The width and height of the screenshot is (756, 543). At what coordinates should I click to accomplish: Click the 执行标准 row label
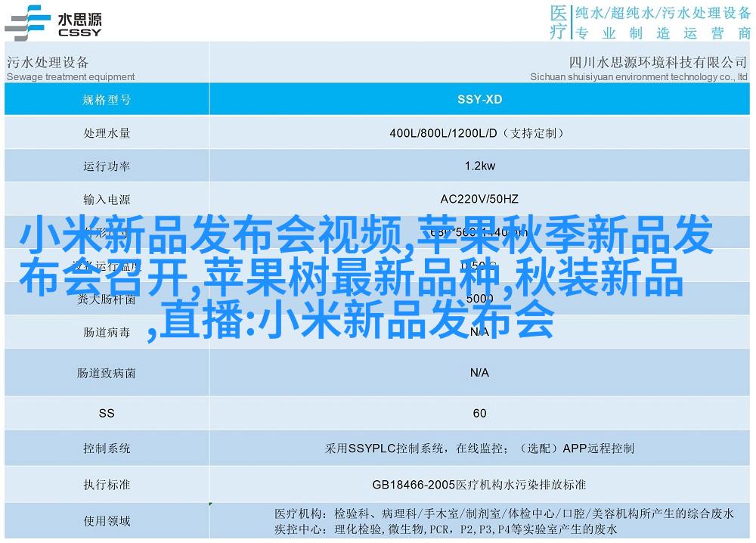pos(107,485)
